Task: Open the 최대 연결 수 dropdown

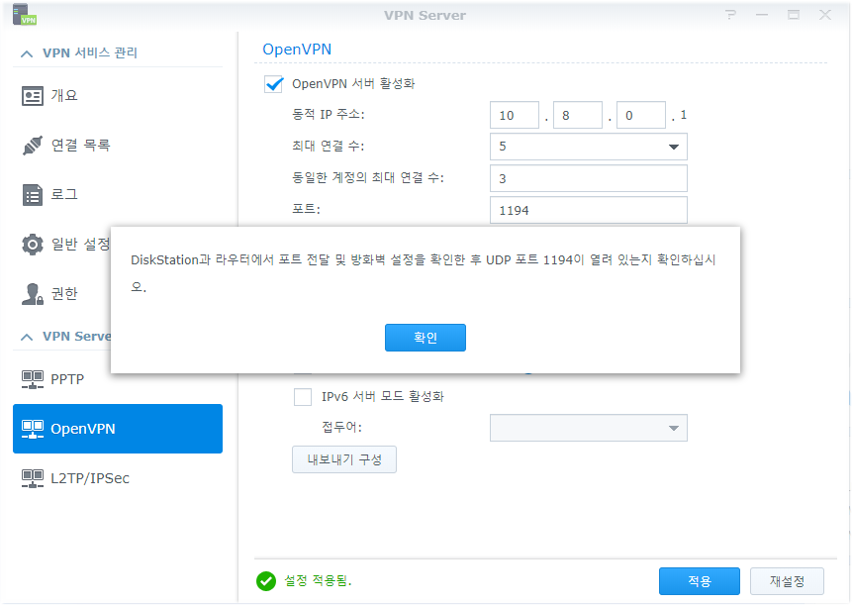Action: tap(588, 147)
